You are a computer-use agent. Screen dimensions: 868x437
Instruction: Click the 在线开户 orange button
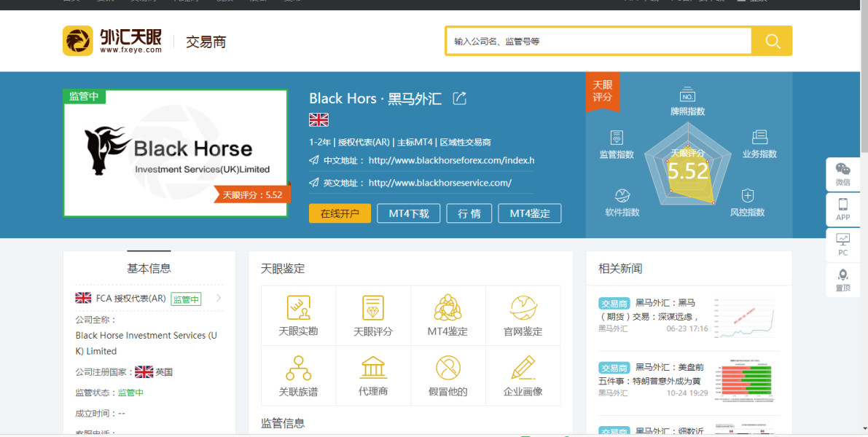[x=340, y=213]
